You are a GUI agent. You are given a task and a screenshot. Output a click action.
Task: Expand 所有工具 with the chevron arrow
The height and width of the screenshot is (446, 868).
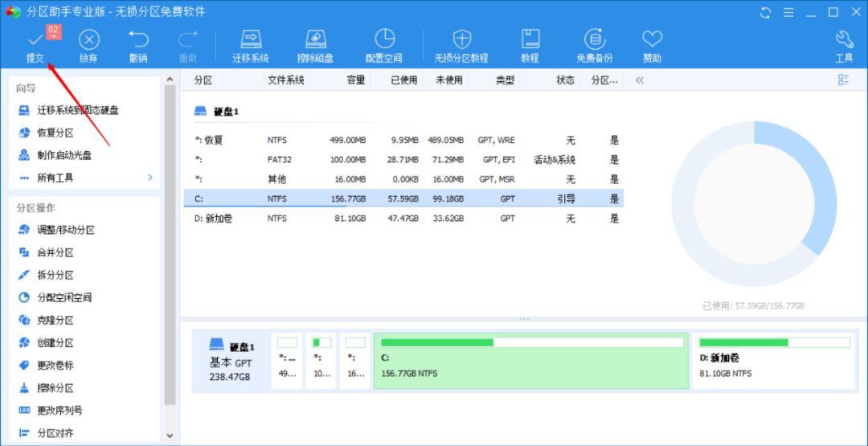click(x=150, y=178)
